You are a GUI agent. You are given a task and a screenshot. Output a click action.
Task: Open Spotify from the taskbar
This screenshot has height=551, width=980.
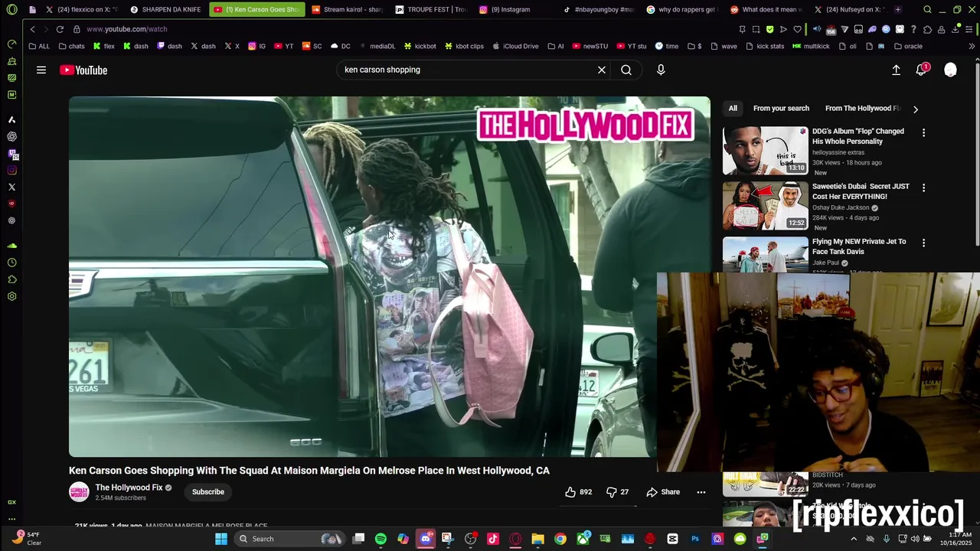pyautogui.click(x=381, y=539)
